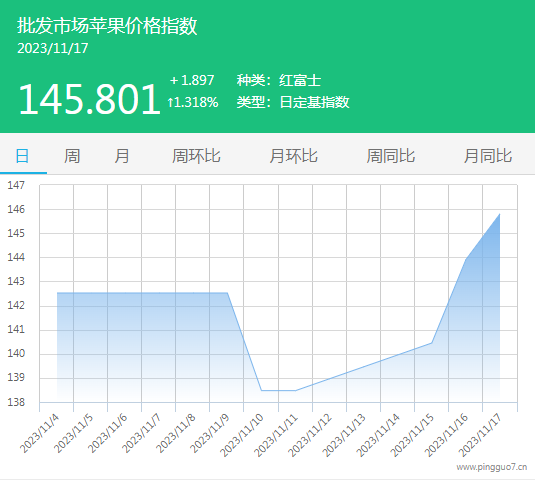Screen dimensions: 535x480
Task: Click the www.pingguo7.cn watermark link
Action: pos(492,467)
